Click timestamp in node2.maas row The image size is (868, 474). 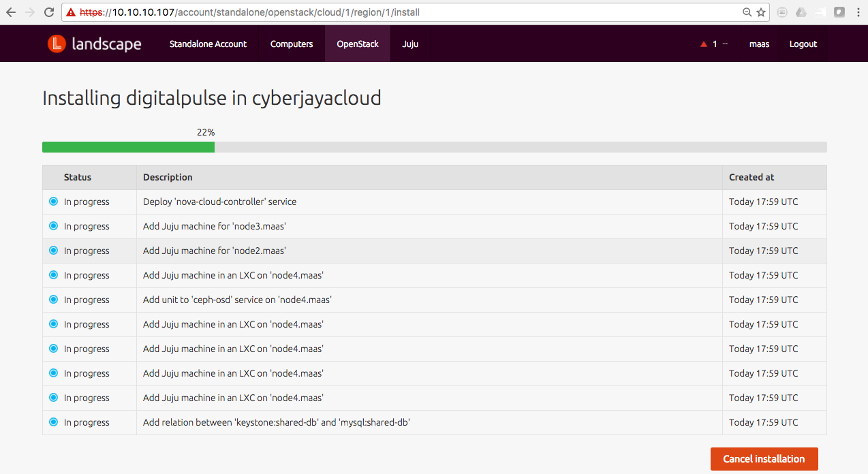pos(763,251)
